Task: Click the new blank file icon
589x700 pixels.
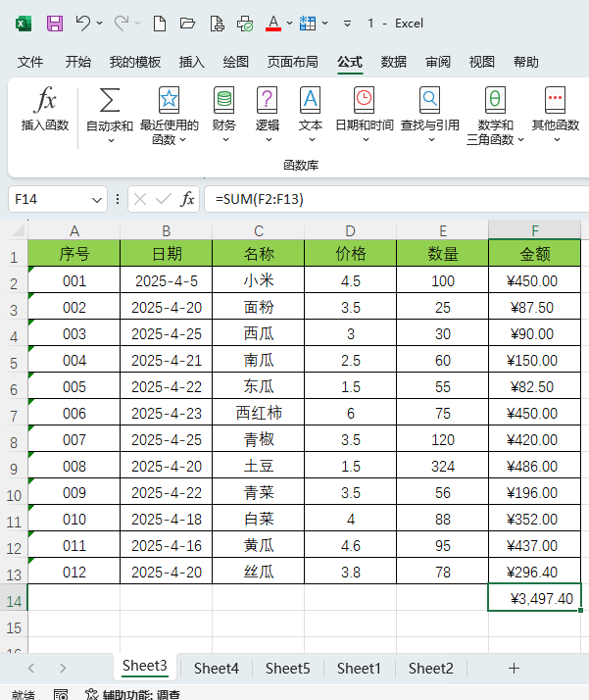Action: pos(160,23)
